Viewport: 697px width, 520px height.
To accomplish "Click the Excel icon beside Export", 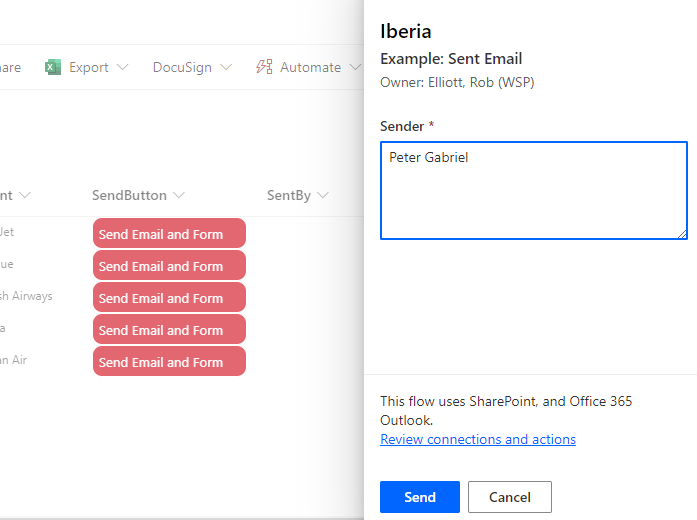I will coord(53,67).
